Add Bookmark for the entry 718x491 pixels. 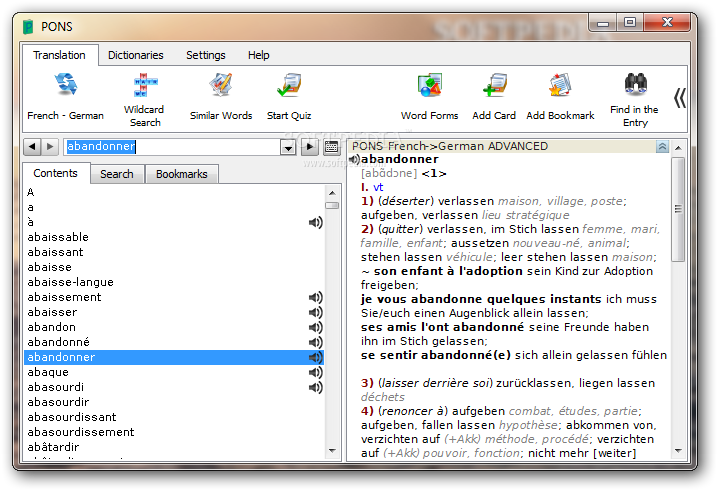pos(560,97)
